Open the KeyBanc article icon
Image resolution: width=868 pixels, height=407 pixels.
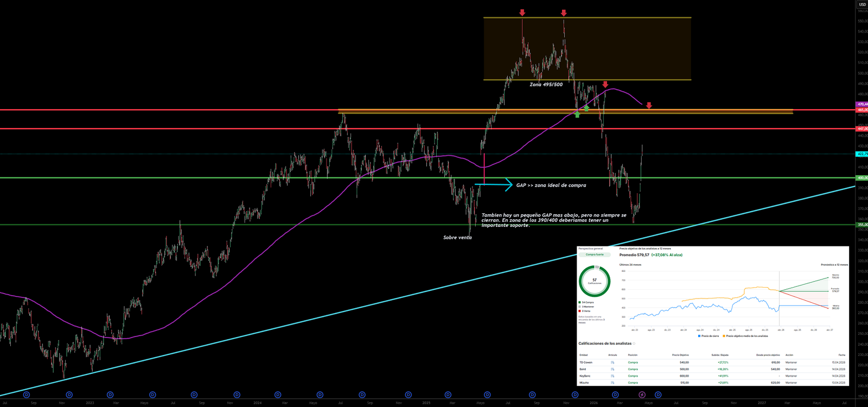612,376
